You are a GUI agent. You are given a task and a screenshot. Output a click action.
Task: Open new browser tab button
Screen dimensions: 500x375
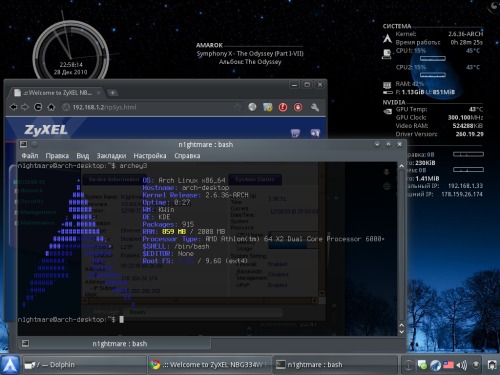pyautogui.click(x=113, y=93)
